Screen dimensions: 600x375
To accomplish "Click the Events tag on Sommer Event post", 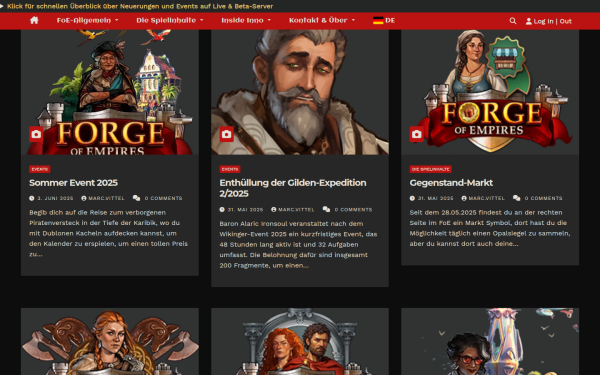I will 40,169.
